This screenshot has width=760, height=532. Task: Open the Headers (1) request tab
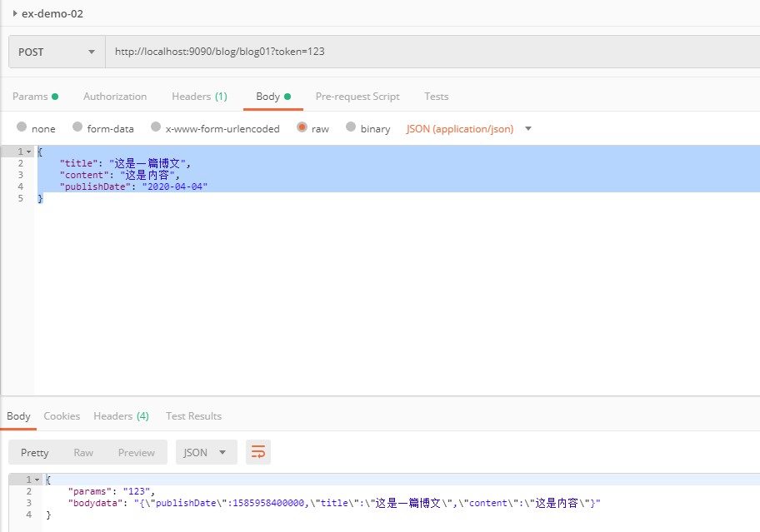click(199, 96)
